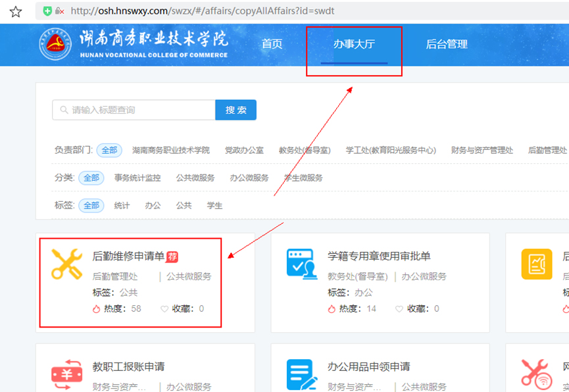Click the yellow document card icon
This screenshot has width=569, height=392.
(537, 264)
